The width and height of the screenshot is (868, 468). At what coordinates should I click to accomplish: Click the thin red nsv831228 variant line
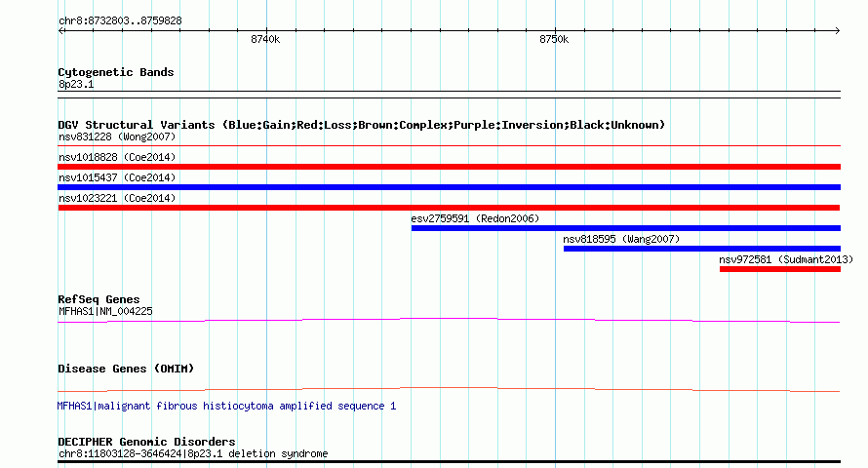449,145
